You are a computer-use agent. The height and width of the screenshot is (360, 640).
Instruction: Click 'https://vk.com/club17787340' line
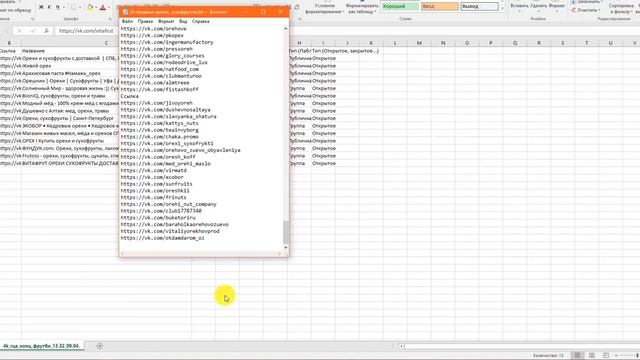tap(161, 211)
